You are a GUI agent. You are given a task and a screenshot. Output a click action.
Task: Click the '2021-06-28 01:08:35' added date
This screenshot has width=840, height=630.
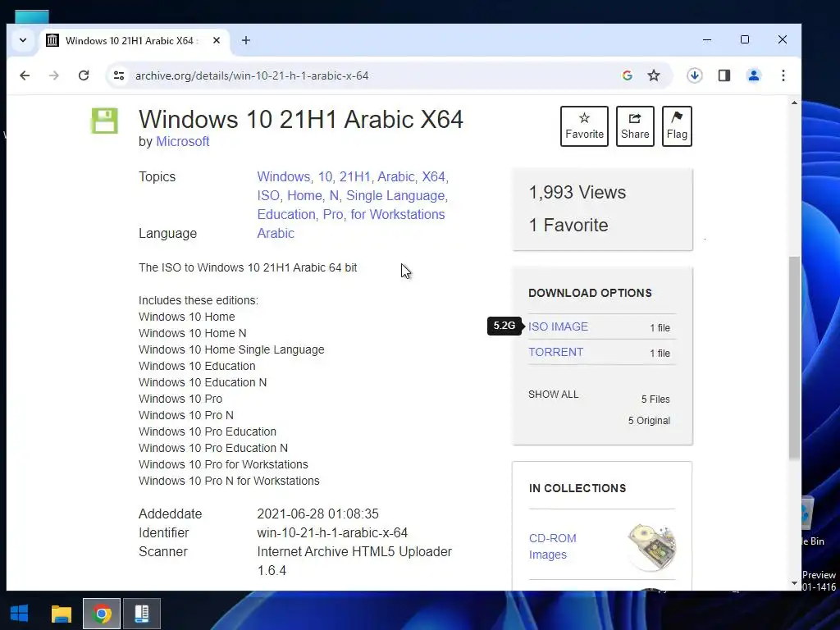(317, 514)
